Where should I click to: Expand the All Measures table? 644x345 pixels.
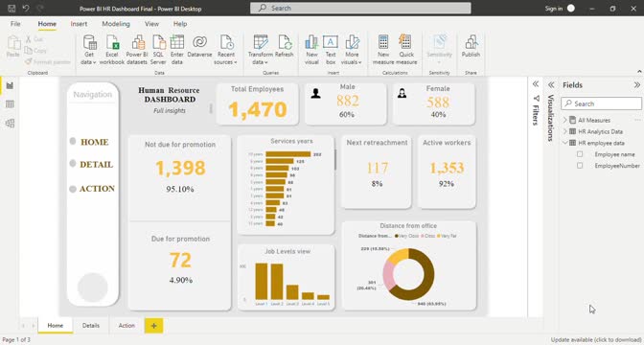pyautogui.click(x=564, y=120)
